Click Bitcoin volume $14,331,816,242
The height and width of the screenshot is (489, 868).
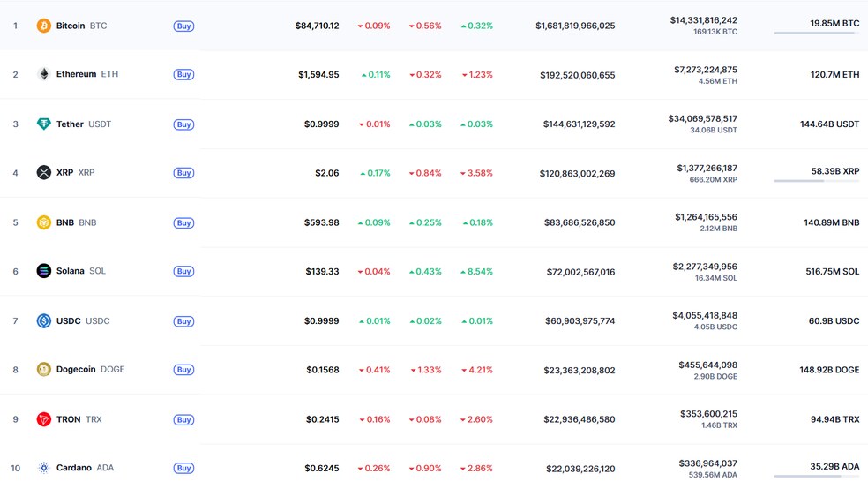(704, 20)
